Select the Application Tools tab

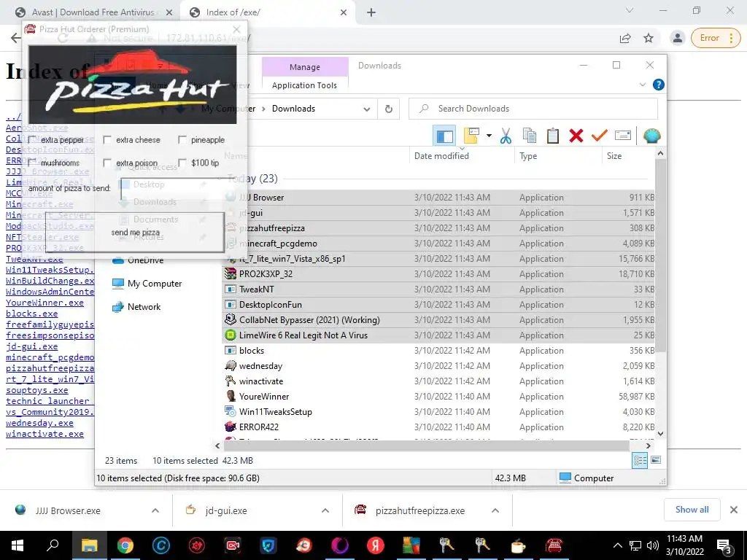tap(304, 85)
